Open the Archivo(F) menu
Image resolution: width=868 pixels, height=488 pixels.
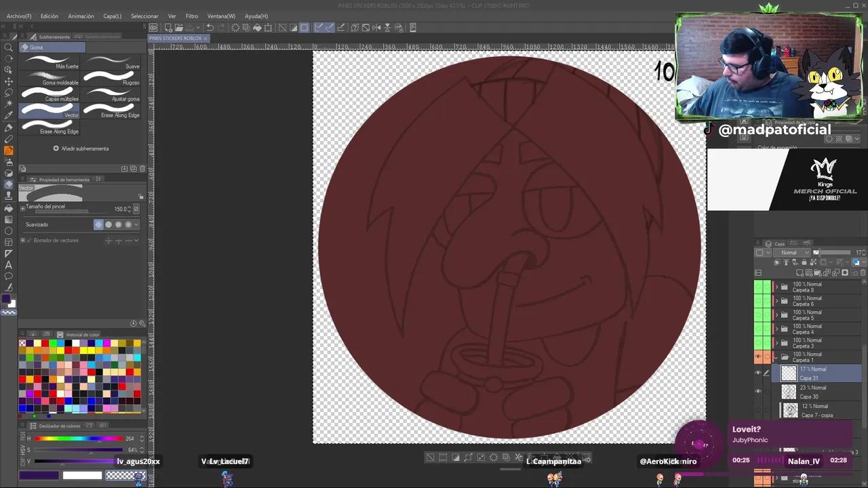(x=19, y=16)
